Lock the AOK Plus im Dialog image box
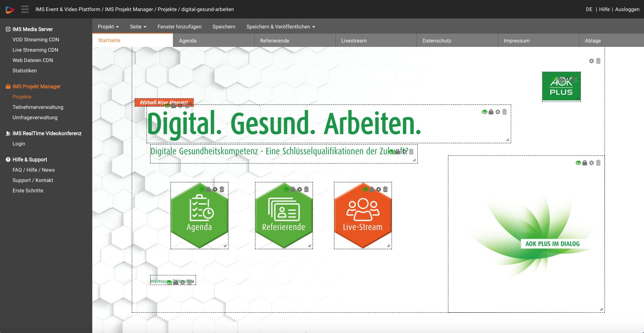The image size is (644, 333). [x=585, y=163]
